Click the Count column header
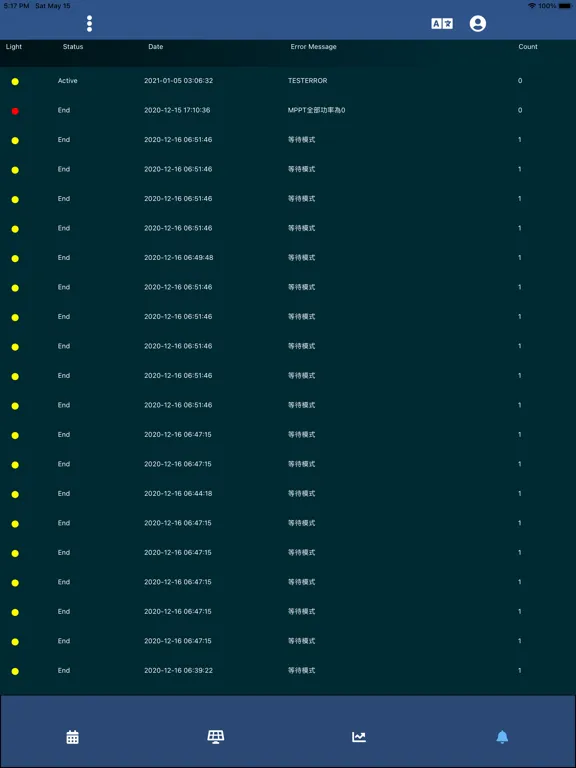The width and height of the screenshot is (576, 768). tap(528, 47)
